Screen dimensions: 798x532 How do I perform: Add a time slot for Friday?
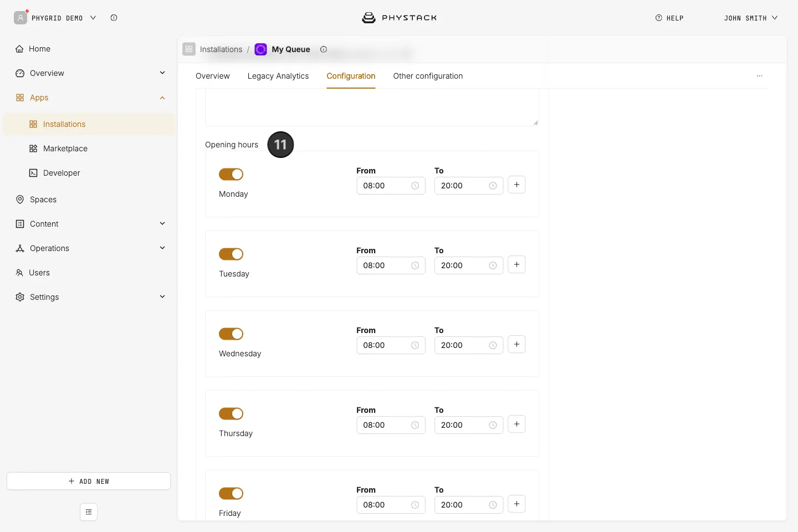pyautogui.click(x=516, y=504)
